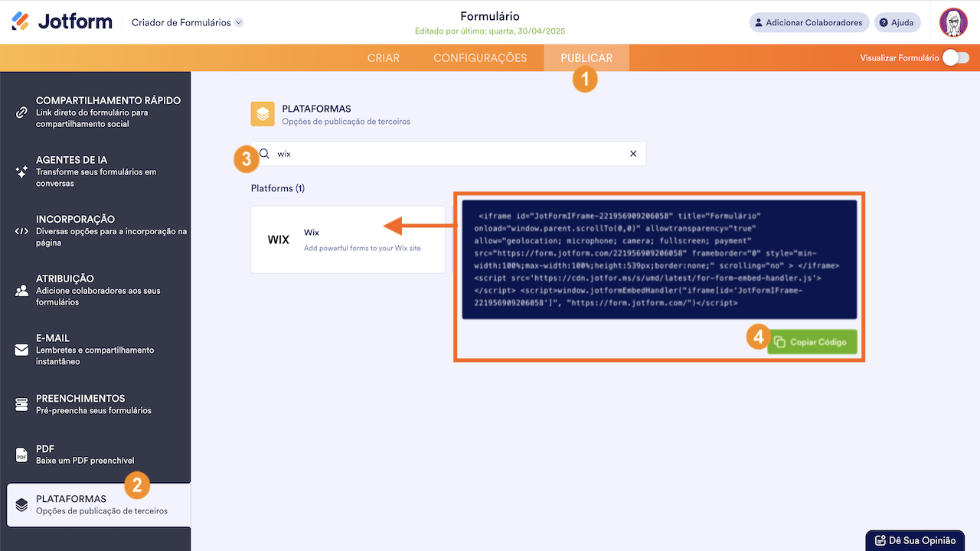Click the WIX logo
Image resolution: width=980 pixels, height=551 pixels.
(279, 240)
